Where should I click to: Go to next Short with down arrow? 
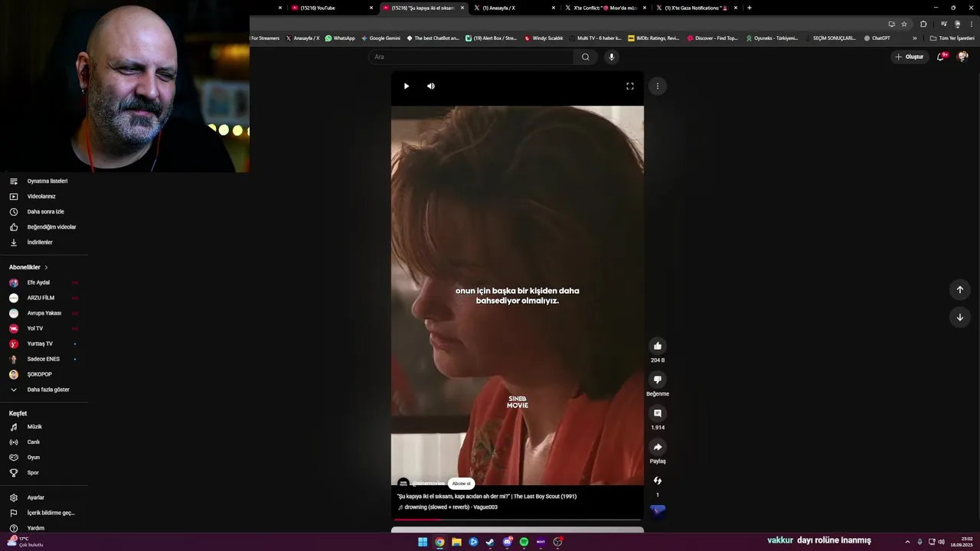tap(960, 317)
